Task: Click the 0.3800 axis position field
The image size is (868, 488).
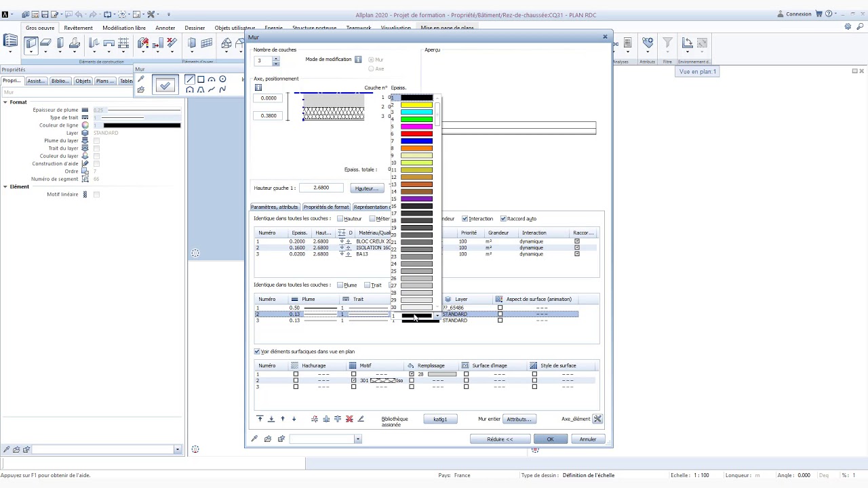Action: (269, 116)
